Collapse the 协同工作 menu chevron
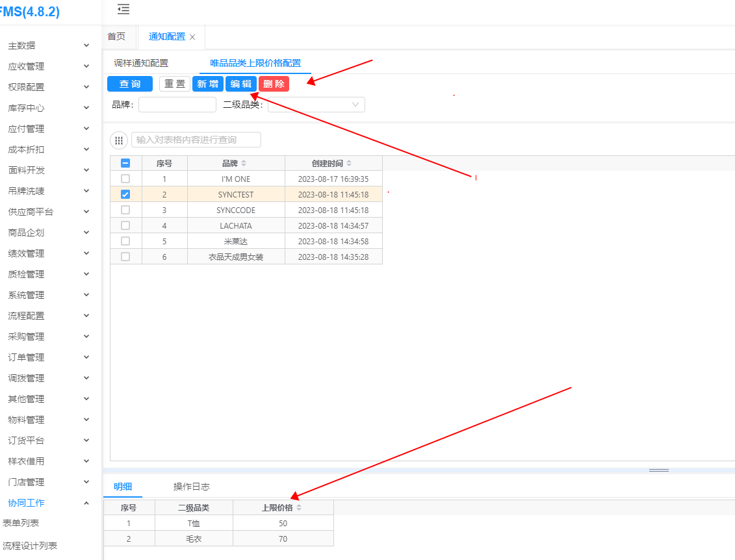The height and width of the screenshot is (560, 735). pos(86,503)
